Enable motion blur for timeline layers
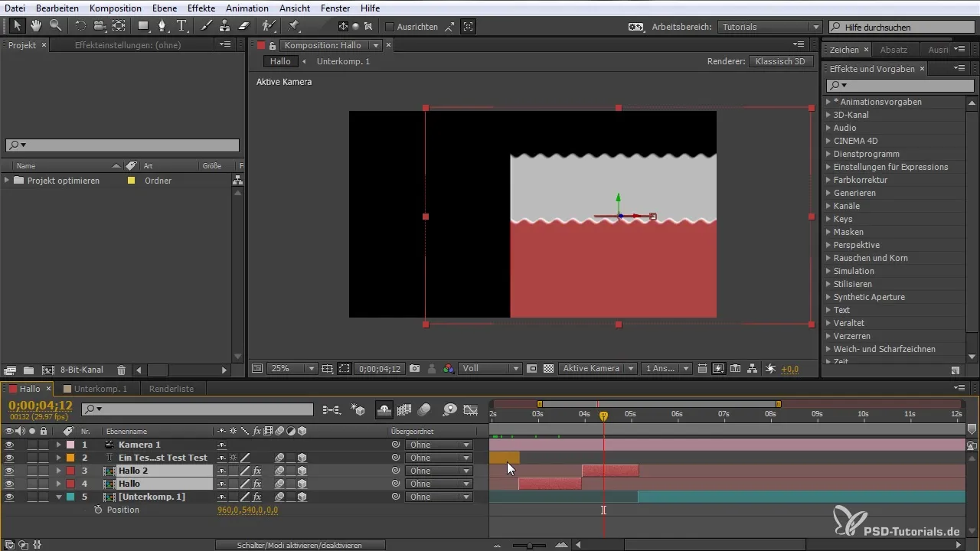The image size is (980, 551). tap(424, 409)
